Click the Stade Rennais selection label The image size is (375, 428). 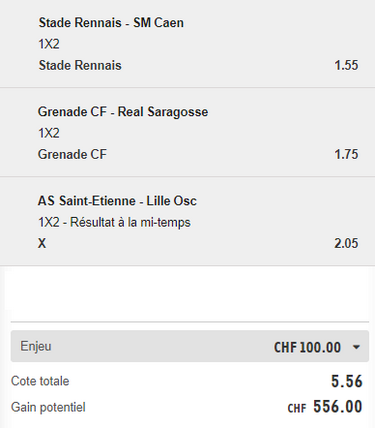pos(80,65)
